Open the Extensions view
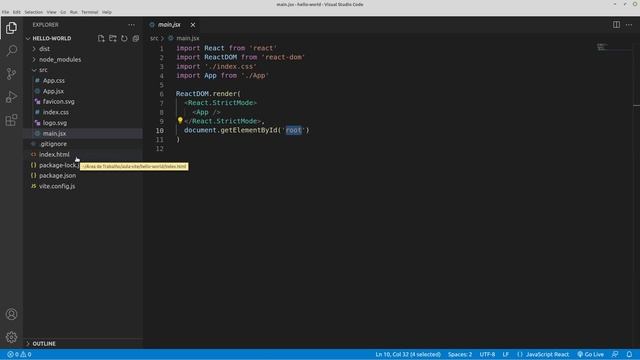The height and width of the screenshot is (360, 640). click(11, 120)
